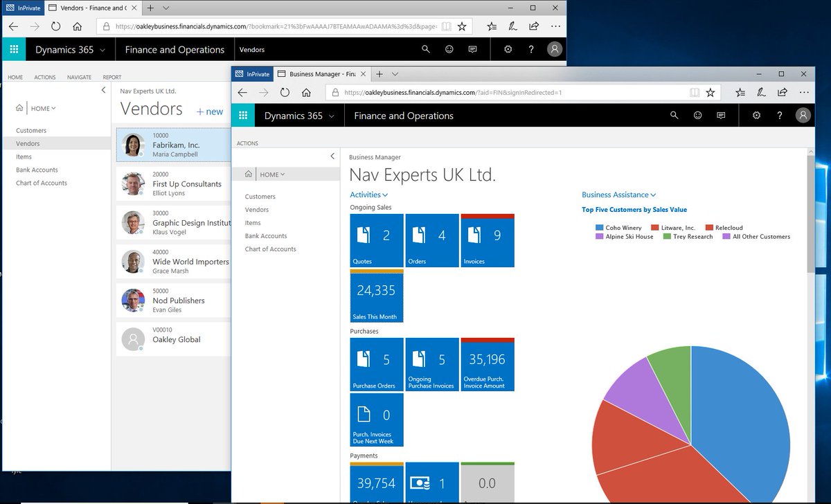Expand HOME dropdown in Business Manager navigation

click(x=272, y=174)
